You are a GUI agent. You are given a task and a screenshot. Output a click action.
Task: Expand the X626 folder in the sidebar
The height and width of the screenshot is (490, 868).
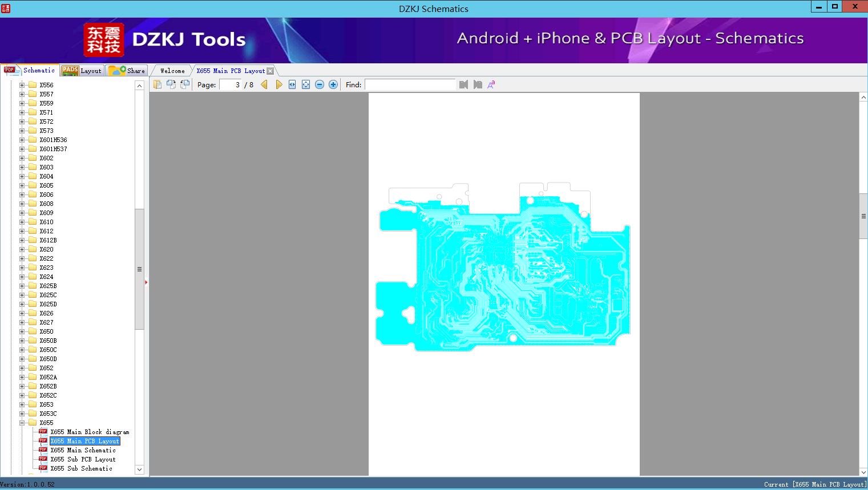click(21, 313)
